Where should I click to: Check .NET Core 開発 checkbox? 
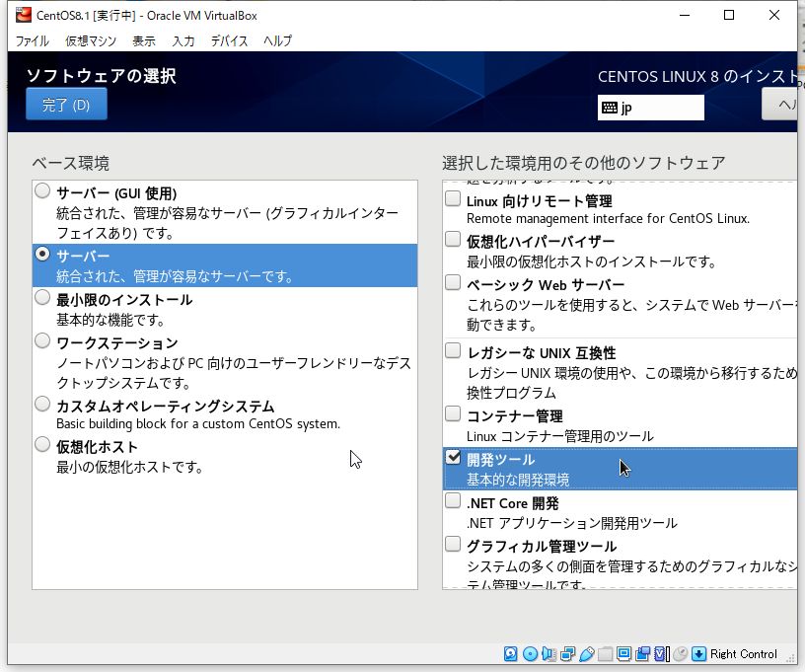pyautogui.click(x=453, y=500)
